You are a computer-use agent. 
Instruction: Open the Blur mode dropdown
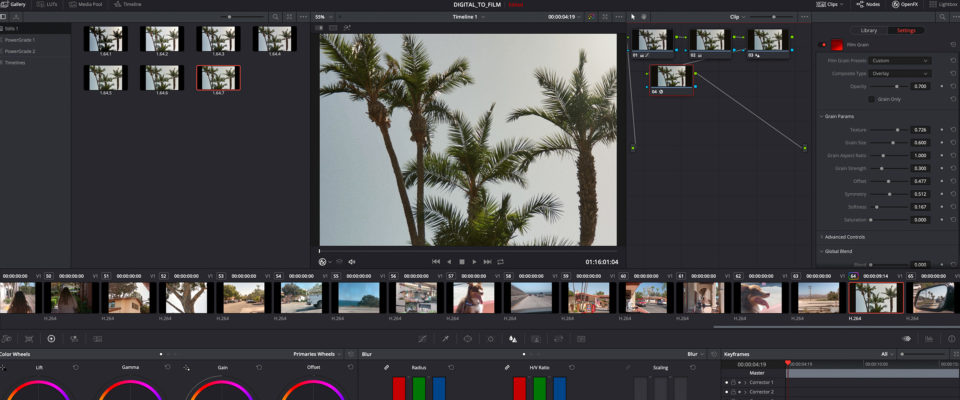click(696, 354)
